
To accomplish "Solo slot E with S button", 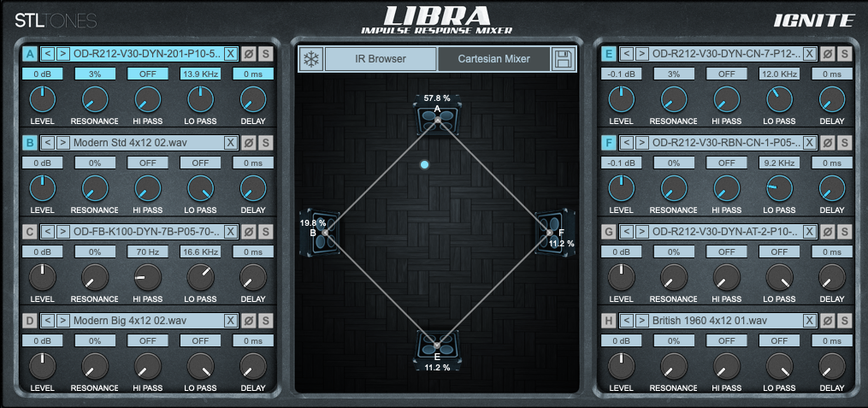I will tap(844, 54).
